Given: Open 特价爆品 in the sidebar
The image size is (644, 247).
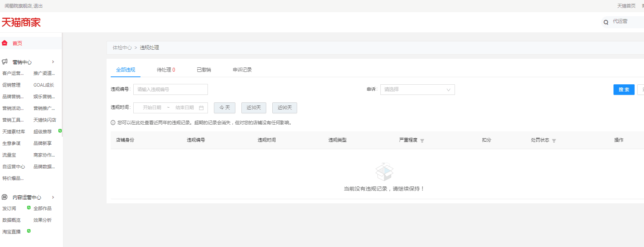Looking at the screenshot, I should (x=13, y=178).
